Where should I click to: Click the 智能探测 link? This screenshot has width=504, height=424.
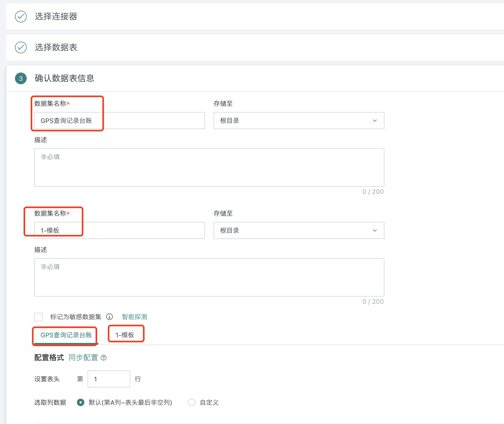(x=134, y=317)
